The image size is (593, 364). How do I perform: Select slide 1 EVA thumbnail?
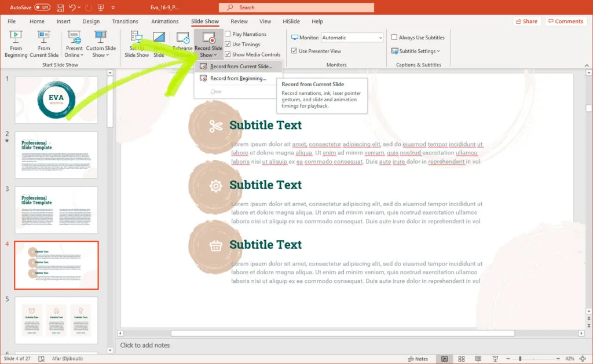[x=56, y=100]
